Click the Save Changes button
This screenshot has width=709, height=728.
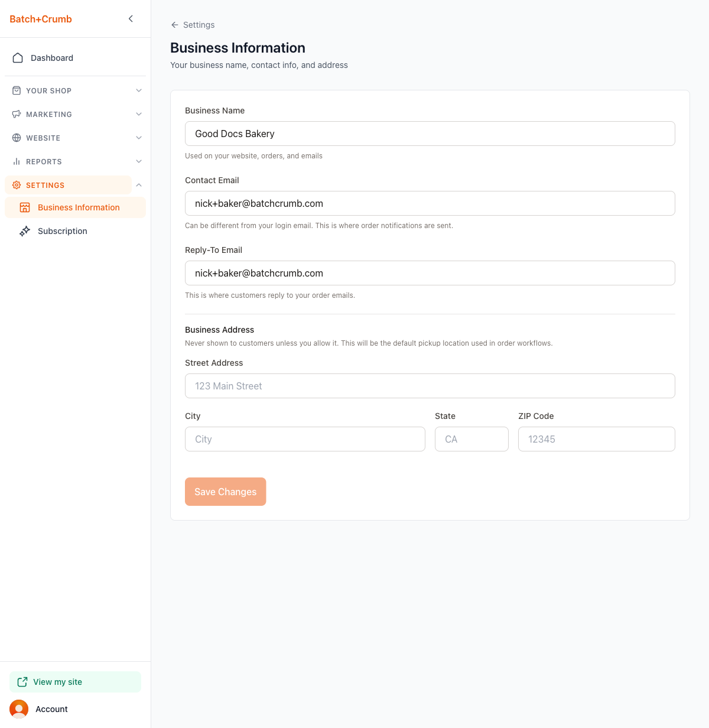225,492
